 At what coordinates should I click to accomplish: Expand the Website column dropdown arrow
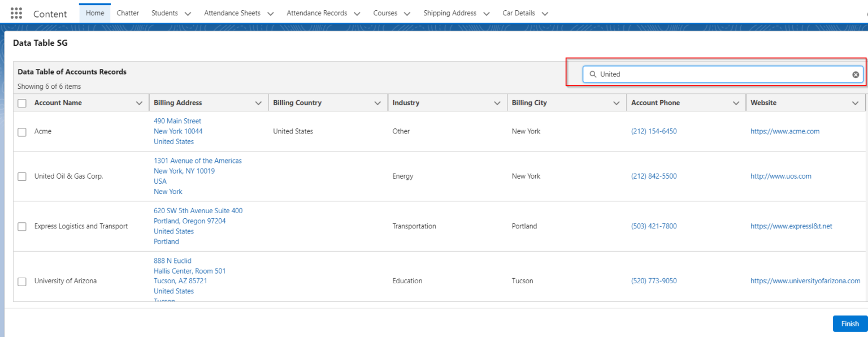click(x=854, y=103)
